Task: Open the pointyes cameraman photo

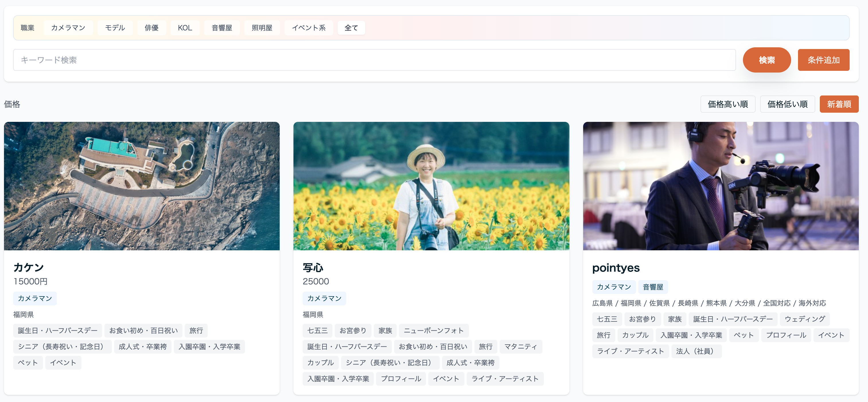Action: click(x=720, y=186)
